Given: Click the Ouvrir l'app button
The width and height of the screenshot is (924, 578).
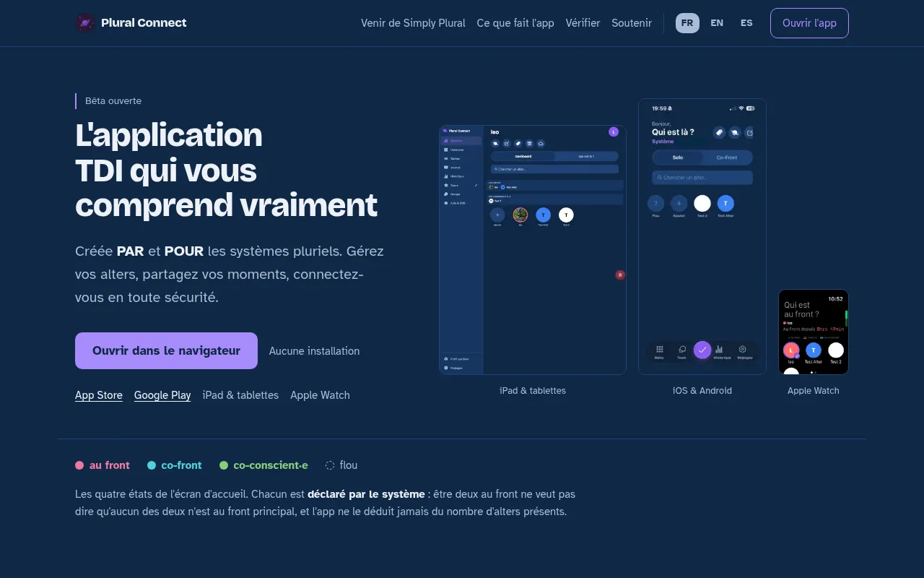Looking at the screenshot, I should pyautogui.click(x=809, y=23).
